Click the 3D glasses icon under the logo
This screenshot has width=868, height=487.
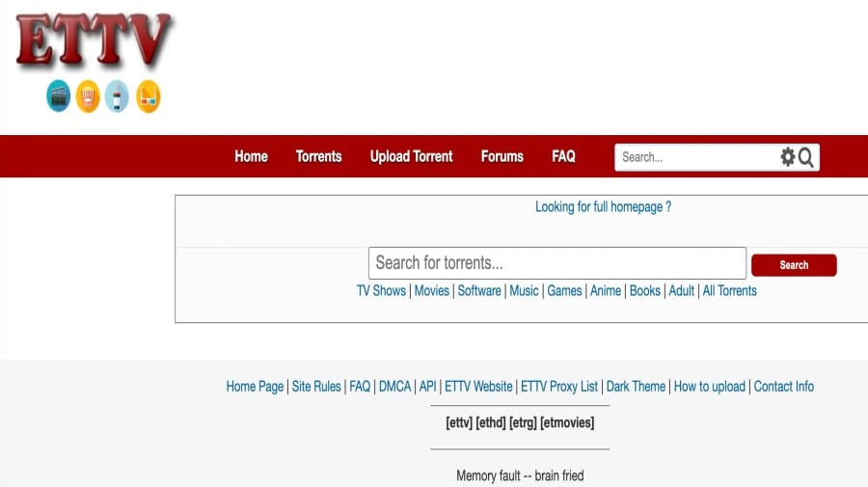coord(148,95)
